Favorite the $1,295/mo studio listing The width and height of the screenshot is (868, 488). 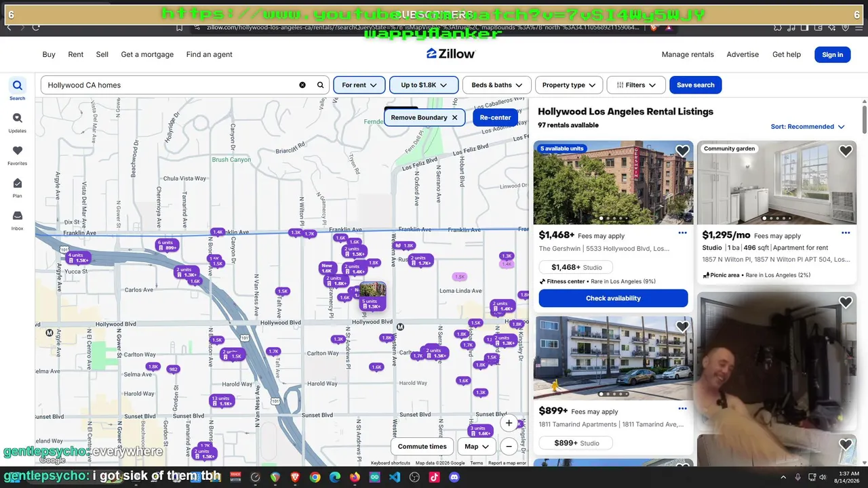tap(846, 151)
